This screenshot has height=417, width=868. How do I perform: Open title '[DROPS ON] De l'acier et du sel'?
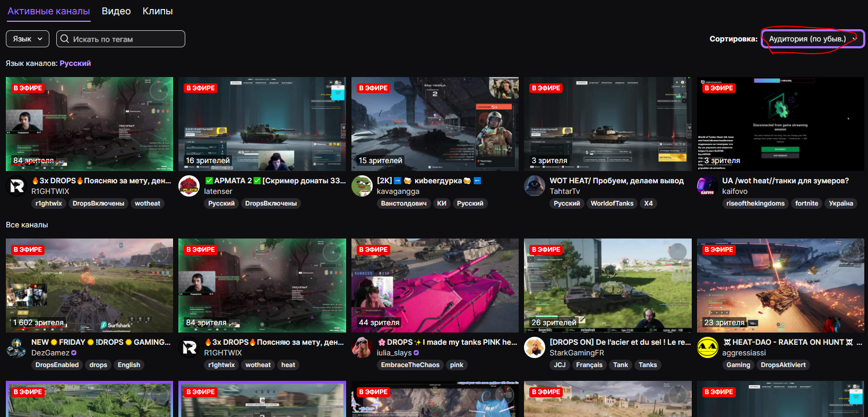tap(620, 342)
